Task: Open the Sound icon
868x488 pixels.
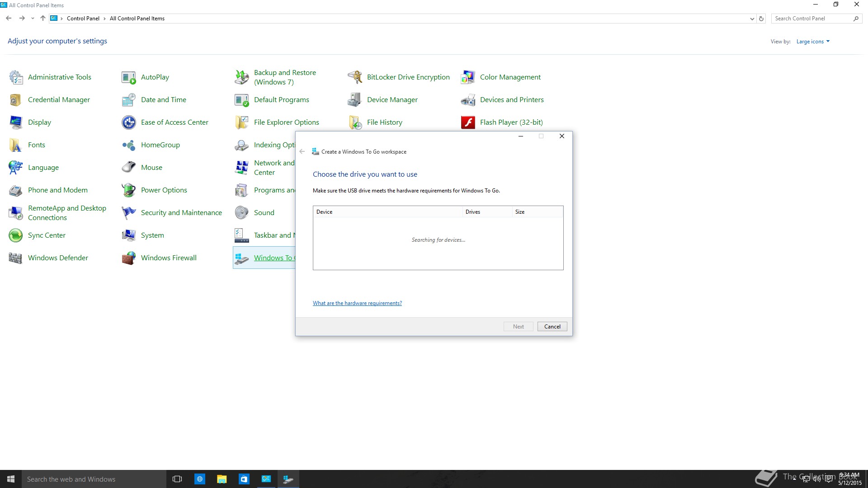Action: [x=242, y=213]
